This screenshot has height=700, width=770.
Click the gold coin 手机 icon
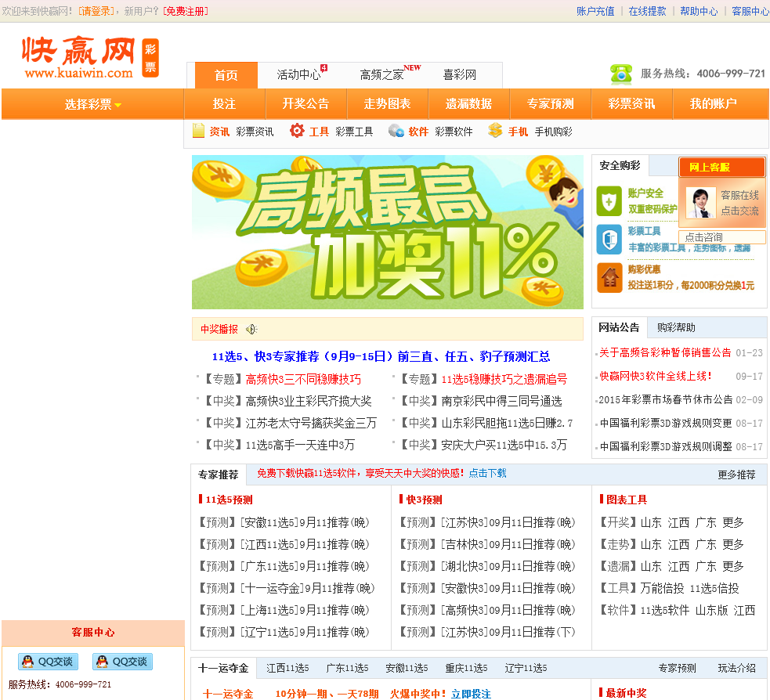(x=496, y=131)
